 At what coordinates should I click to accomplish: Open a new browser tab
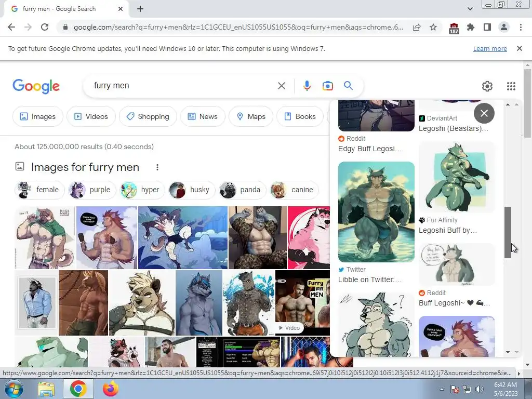coord(140,9)
